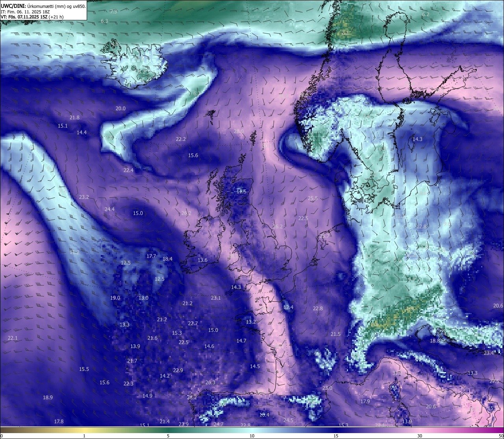The width and height of the screenshot is (504, 439).
Task: Click the 22.3 value label
Action: [128, 383]
